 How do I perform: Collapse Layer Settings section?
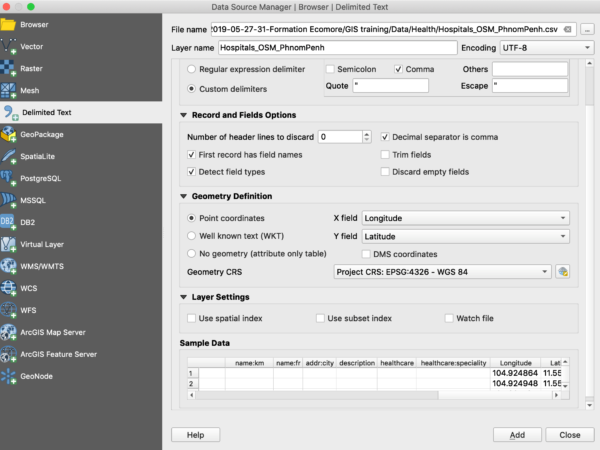click(184, 297)
